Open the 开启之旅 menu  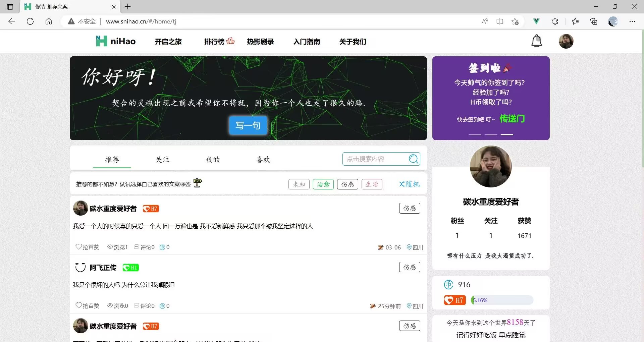(168, 42)
